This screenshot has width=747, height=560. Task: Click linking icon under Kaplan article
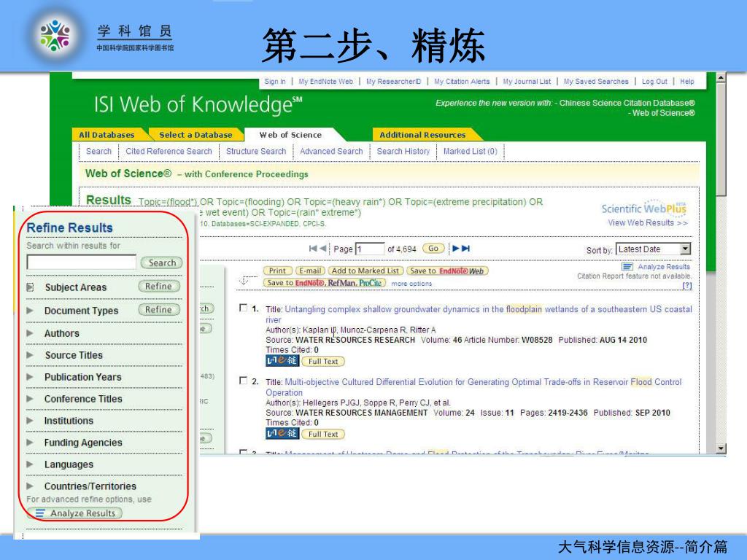(282, 360)
